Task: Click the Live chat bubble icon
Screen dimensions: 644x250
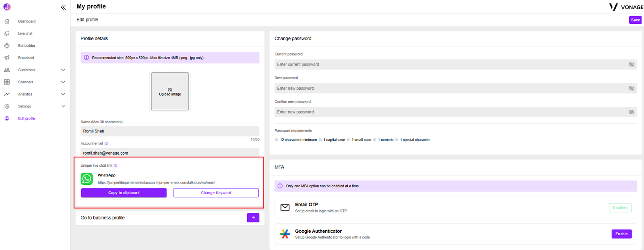Action: pos(7,33)
